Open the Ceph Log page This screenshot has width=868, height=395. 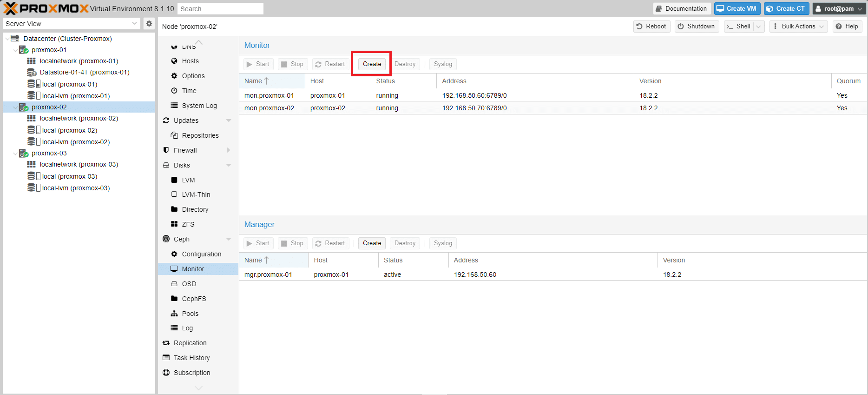point(198,328)
